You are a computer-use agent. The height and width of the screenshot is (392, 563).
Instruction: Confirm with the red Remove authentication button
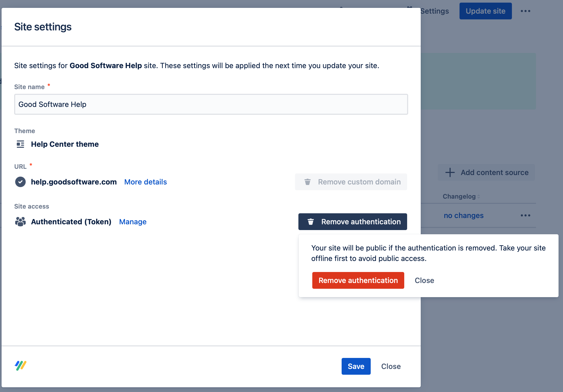358,280
